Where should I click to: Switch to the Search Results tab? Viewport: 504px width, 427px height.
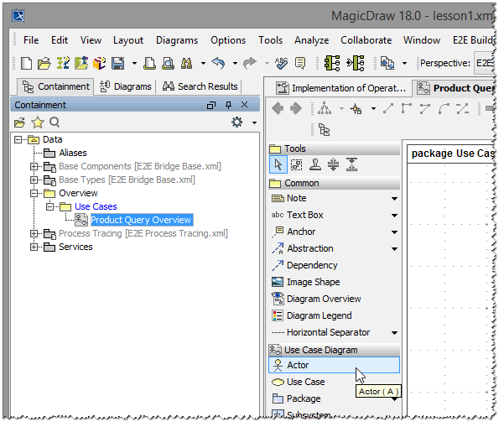[x=200, y=86]
